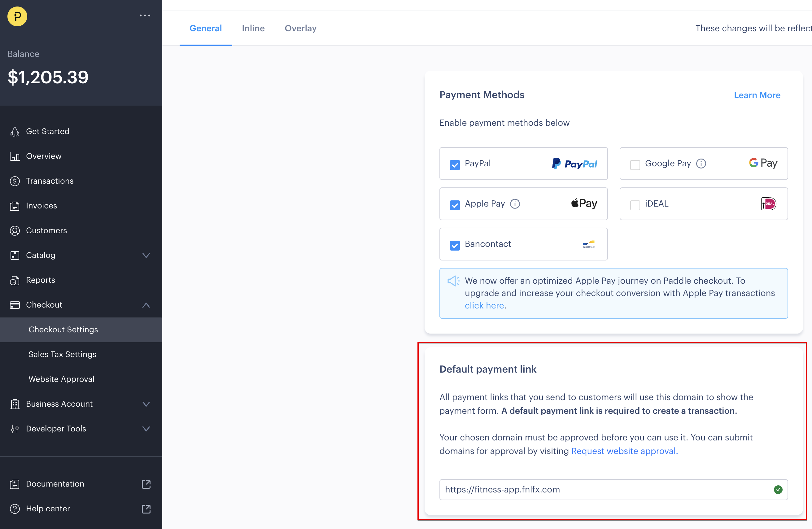Open the Documentation external link icon
812x529 pixels.
click(146, 484)
